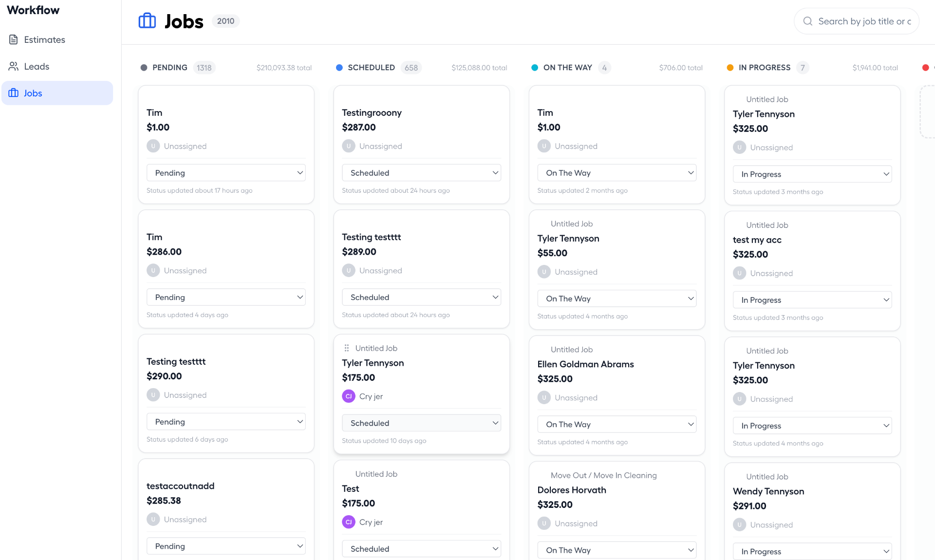935x560 pixels.
Task: Expand On The Way dropdown for Ellen Goldman Abrams
Action: 617,424
